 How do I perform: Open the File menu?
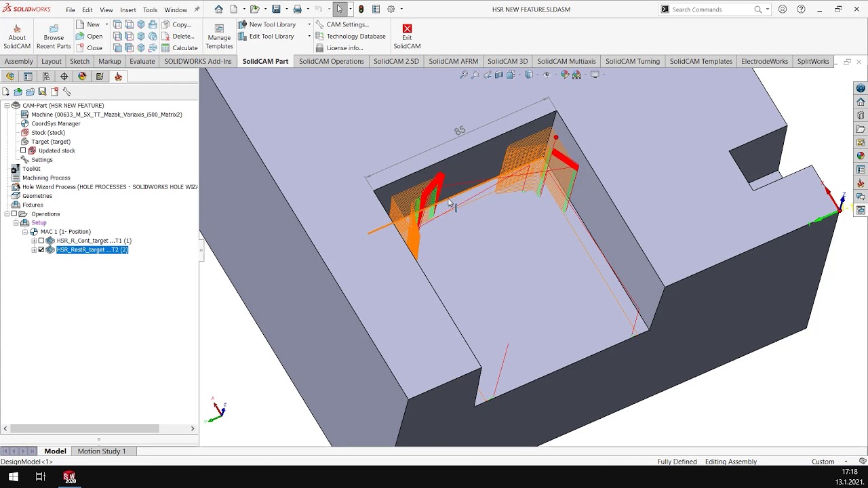click(x=71, y=10)
